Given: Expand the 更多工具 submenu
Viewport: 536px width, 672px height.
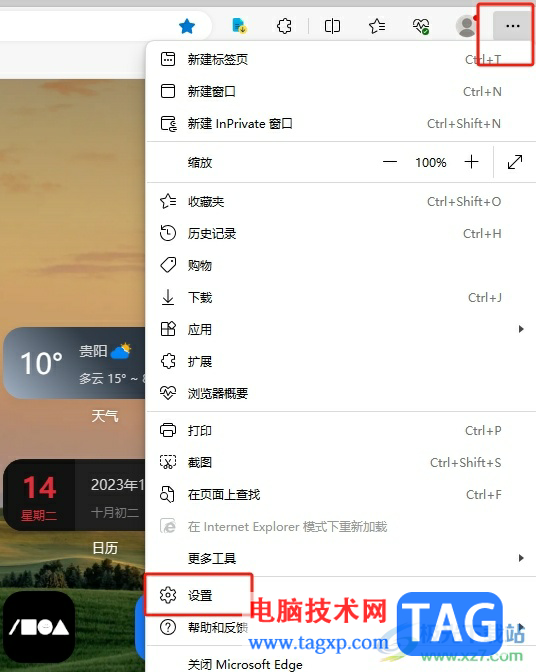Looking at the screenshot, I should point(341,558).
